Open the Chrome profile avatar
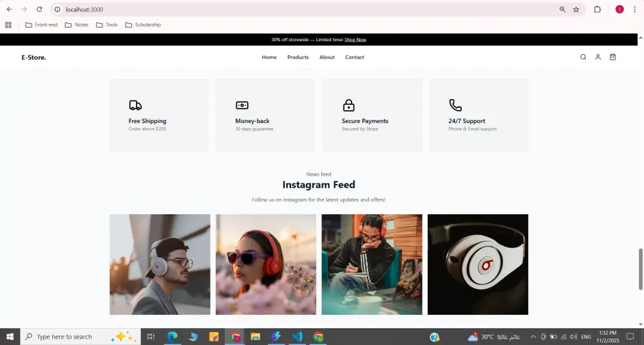The image size is (644, 345). (x=620, y=9)
